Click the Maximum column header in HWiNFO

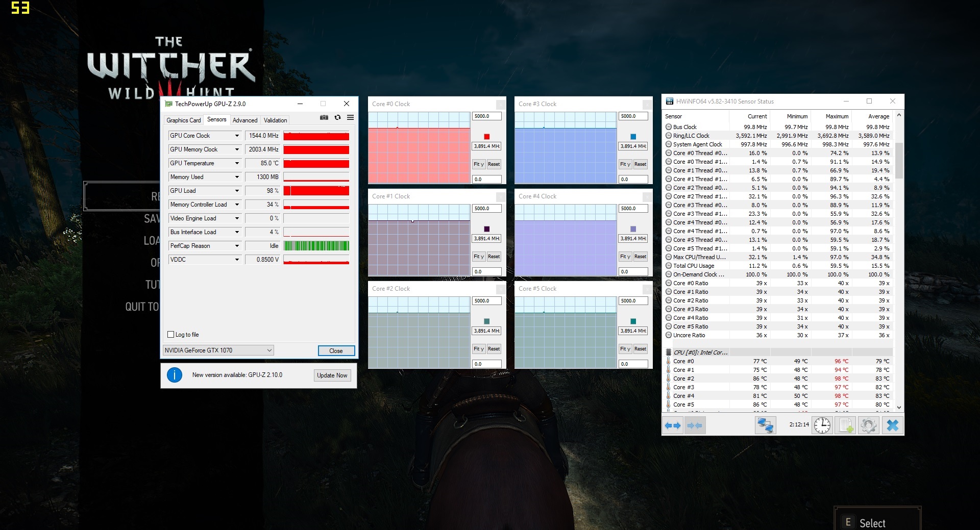[x=831, y=116]
